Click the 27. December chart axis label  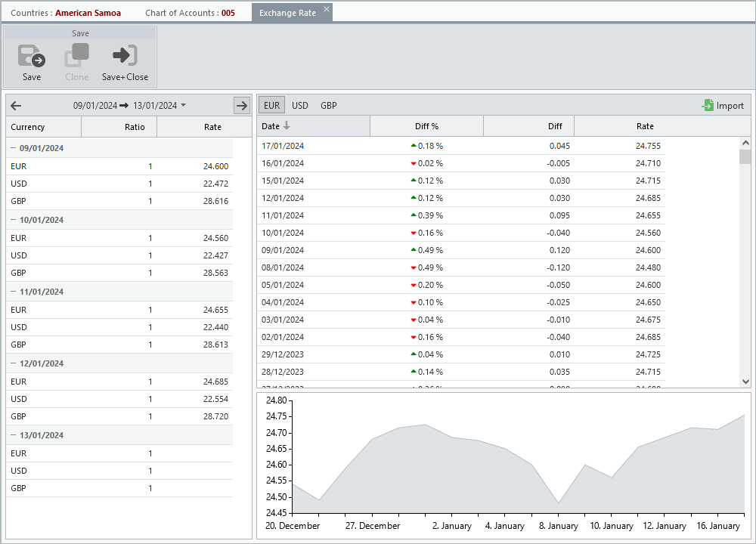click(x=373, y=526)
